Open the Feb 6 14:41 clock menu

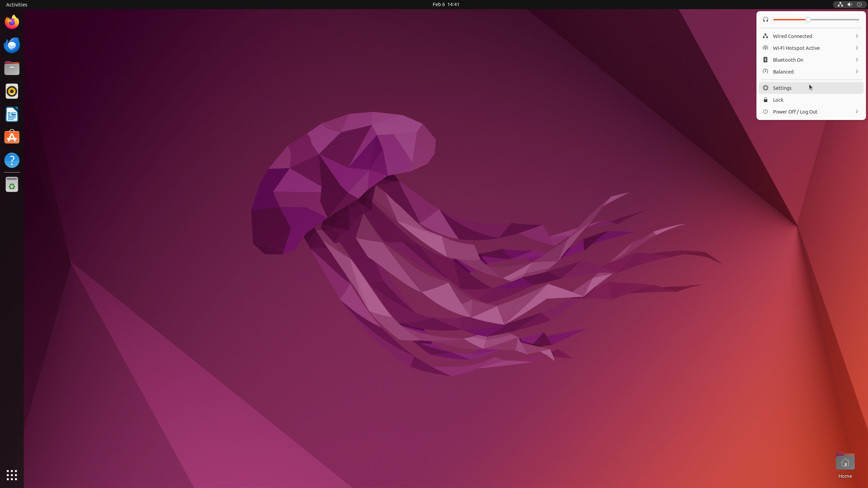[446, 4]
